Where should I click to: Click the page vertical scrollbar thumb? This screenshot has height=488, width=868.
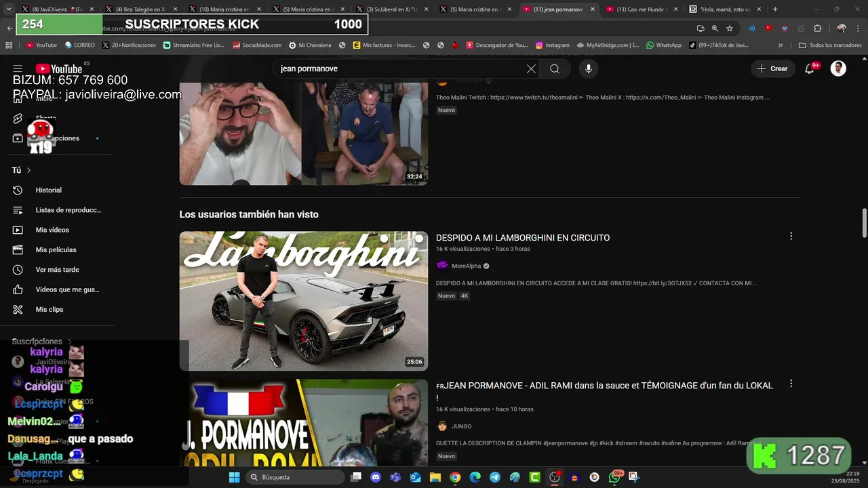[864, 224]
